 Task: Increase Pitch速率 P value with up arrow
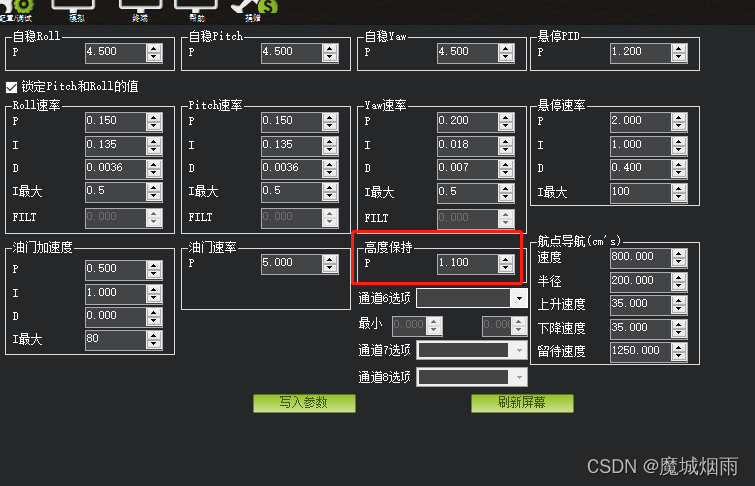[330, 118]
